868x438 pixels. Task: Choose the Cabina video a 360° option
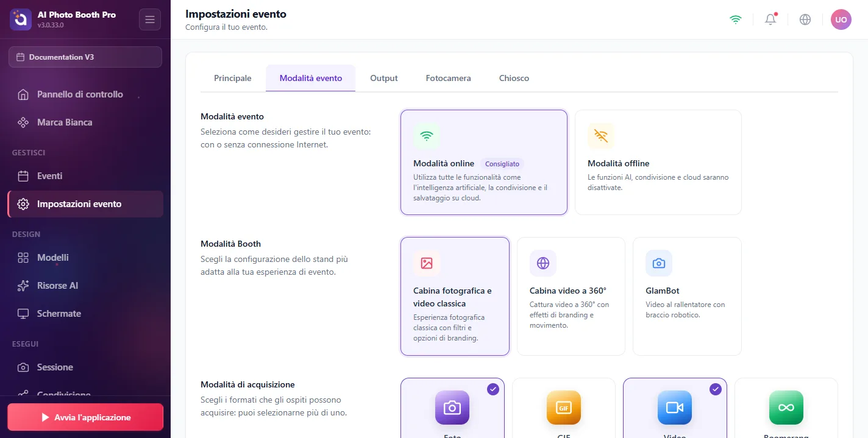(571, 296)
